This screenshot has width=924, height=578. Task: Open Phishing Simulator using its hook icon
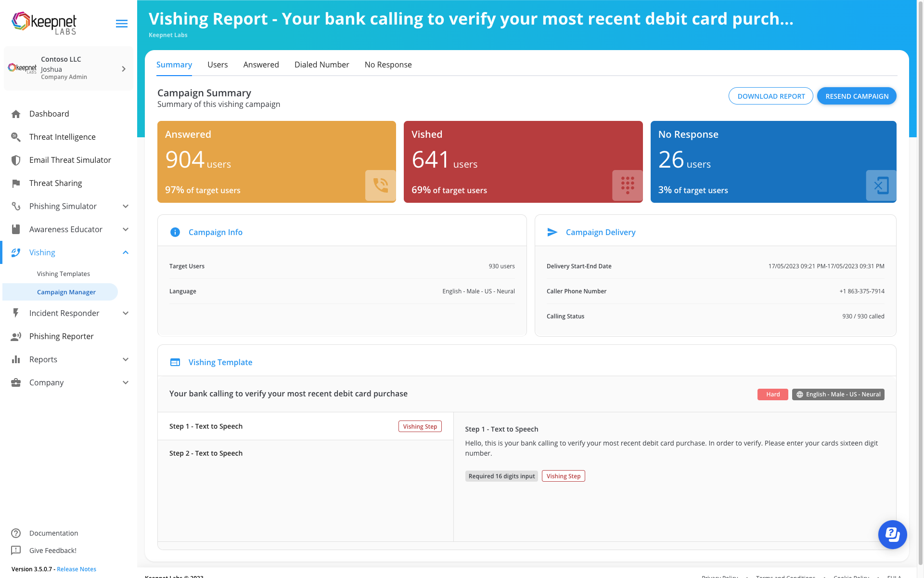[16, 206]
